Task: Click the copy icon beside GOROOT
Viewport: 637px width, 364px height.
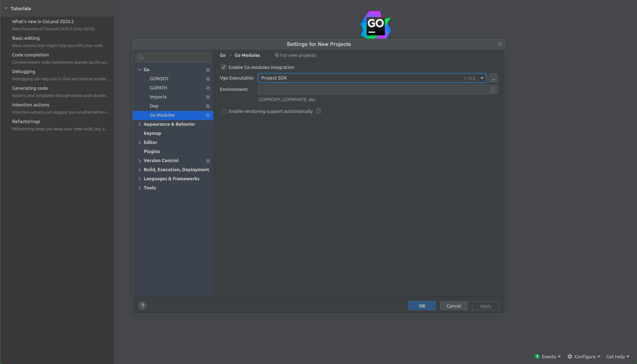Action: pos(208,79)
